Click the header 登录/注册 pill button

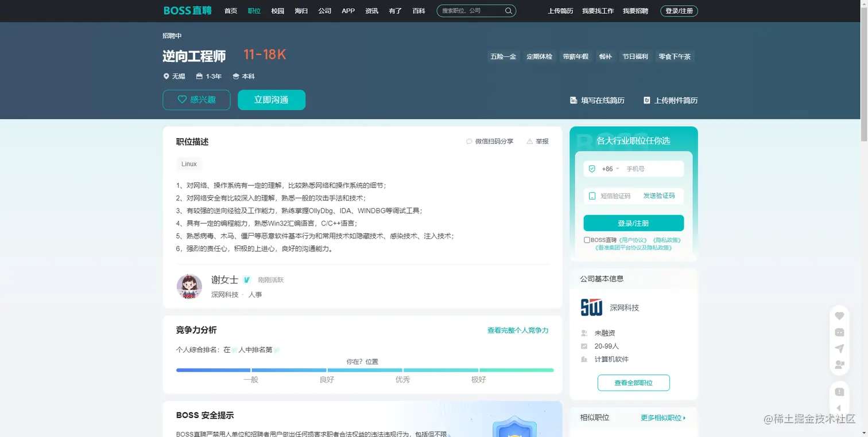coord(679,11)
